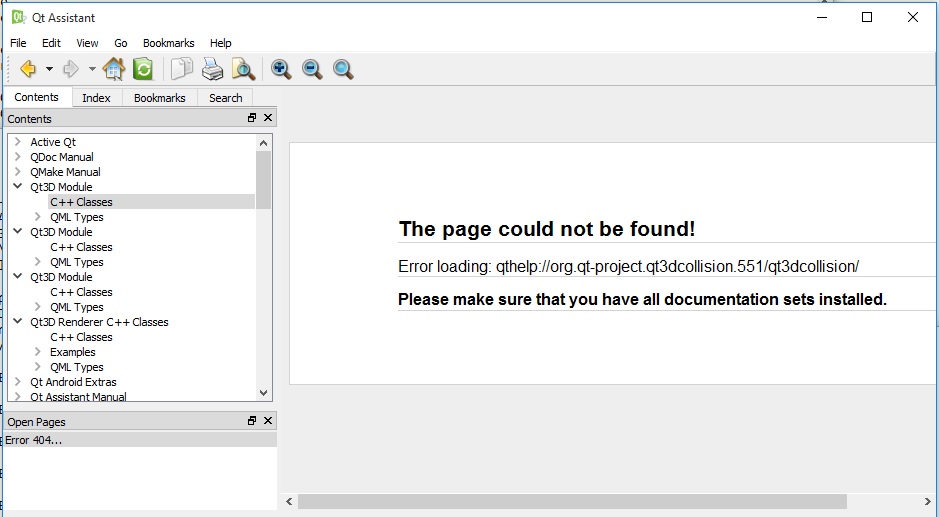Open the Back history dropdown arrow
Screen dimensions: 939x517
(49, 69)
